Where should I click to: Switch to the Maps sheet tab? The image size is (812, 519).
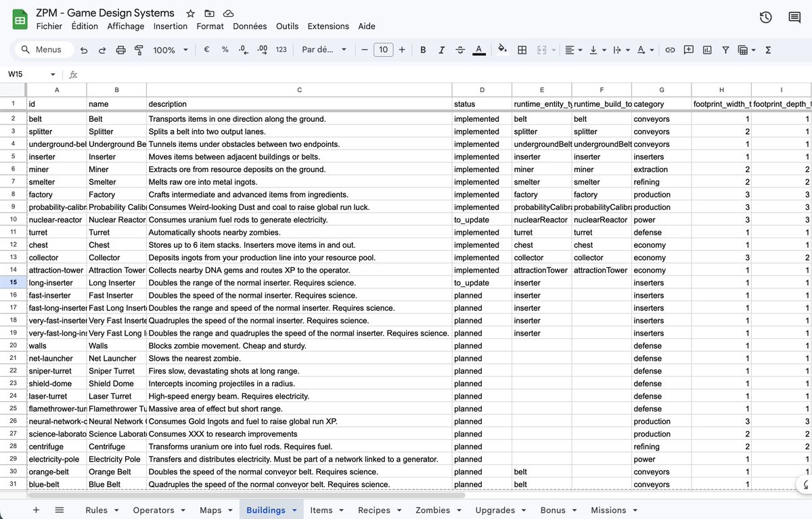click(210, 510)
